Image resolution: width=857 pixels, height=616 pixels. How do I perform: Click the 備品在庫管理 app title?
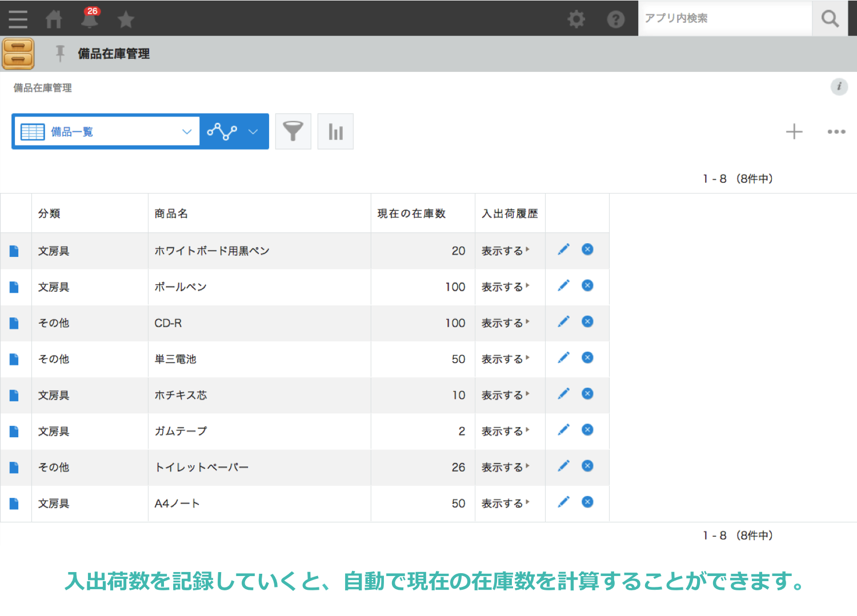click(x=114, y=54)
